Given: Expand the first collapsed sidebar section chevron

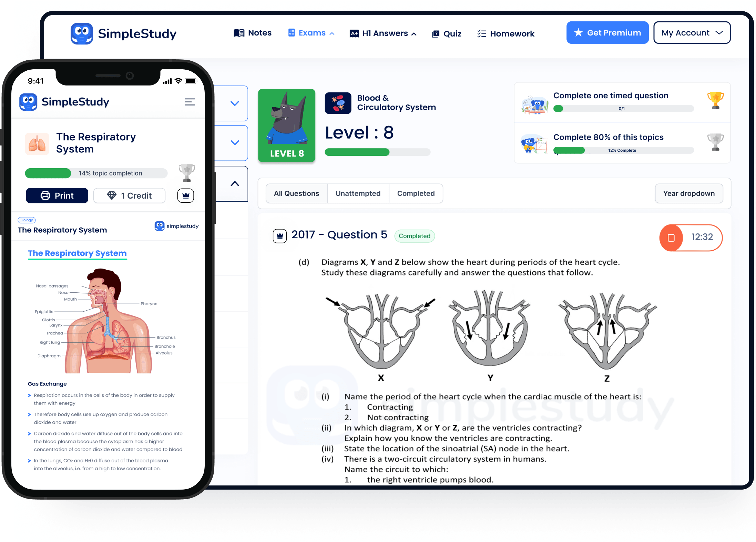Looking at the screenshot, I should (x=235, y=103).
